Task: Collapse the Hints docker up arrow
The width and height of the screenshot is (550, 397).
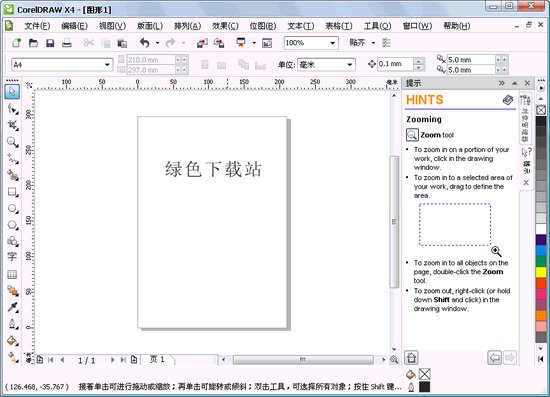Action: 515,83
